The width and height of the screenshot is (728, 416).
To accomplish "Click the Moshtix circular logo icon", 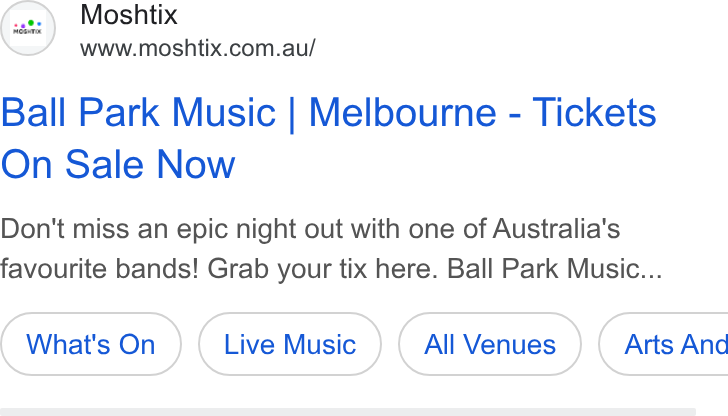I will click(x=28, y=28).
